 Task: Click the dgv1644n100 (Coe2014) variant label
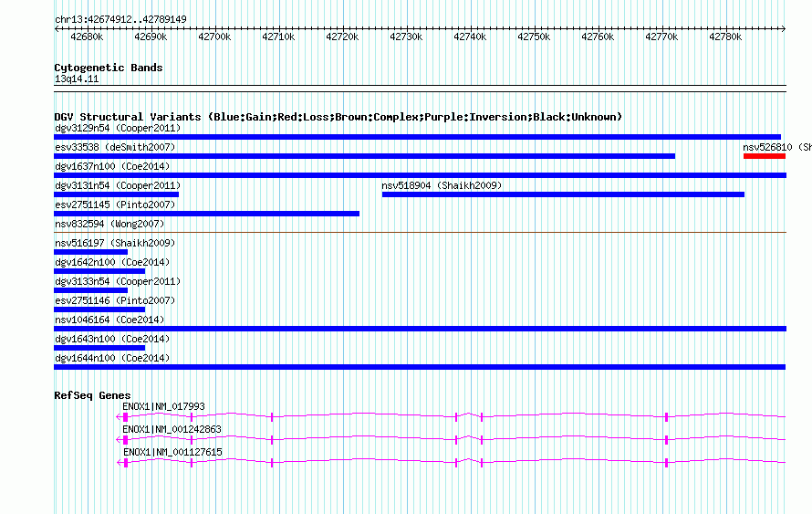(x=111, y=359)
